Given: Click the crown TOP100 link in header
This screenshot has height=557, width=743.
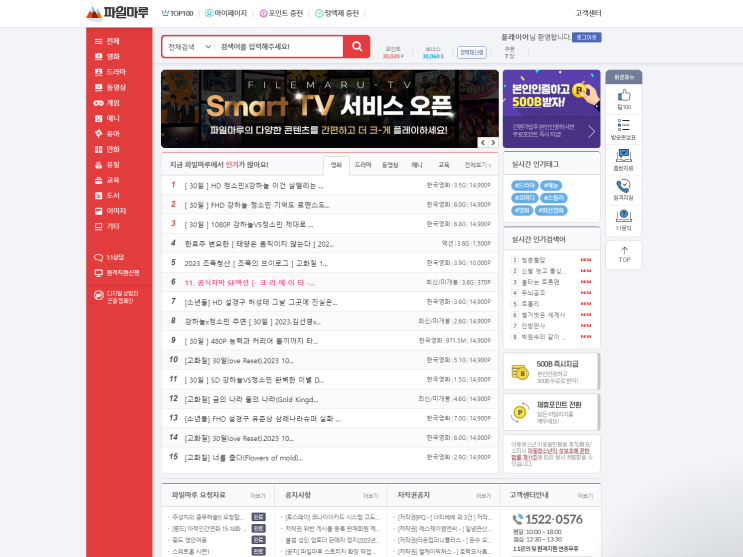Looking at the screenshot, I should coord(177,13).
